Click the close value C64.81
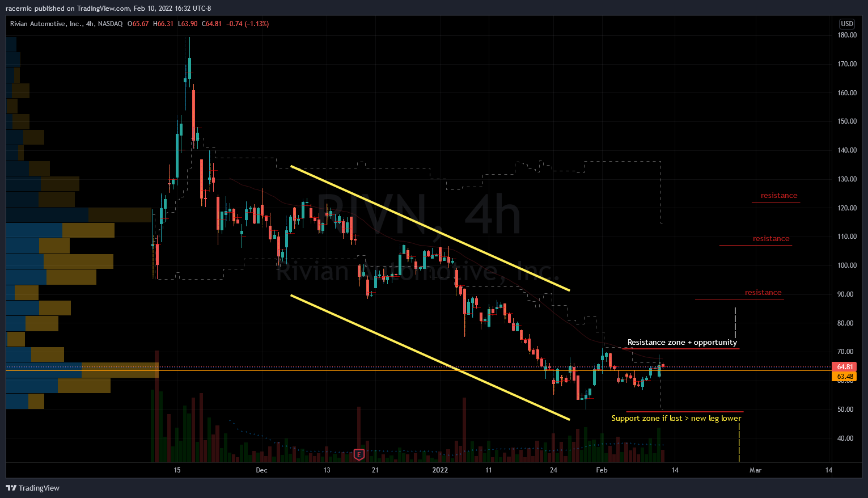This screenshot has height=498, width=868. pos(212,24)
